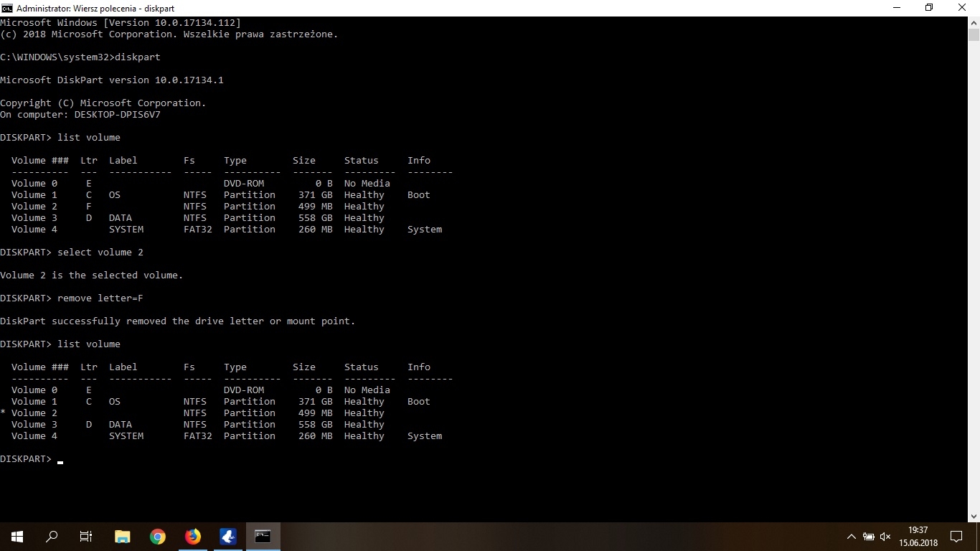Click the scrollbar down arrow

[x=974, y=516]
